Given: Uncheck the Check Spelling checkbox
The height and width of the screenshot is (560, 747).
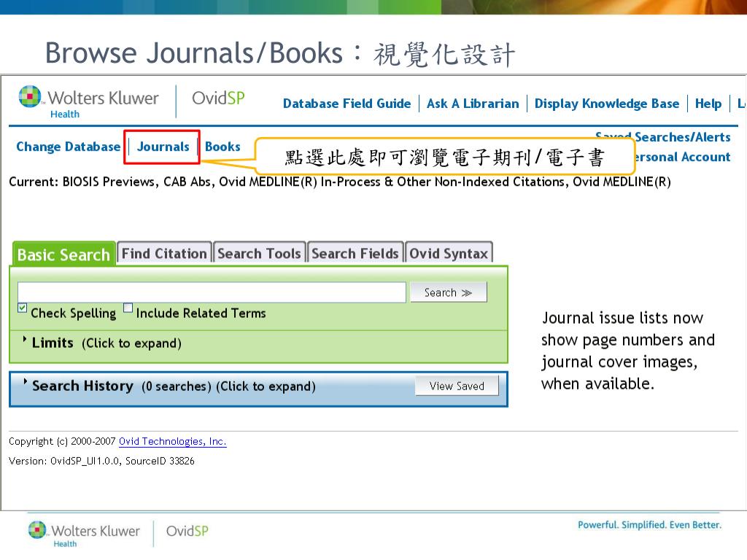Looking at the screenshot, I should tap(23, 308).
